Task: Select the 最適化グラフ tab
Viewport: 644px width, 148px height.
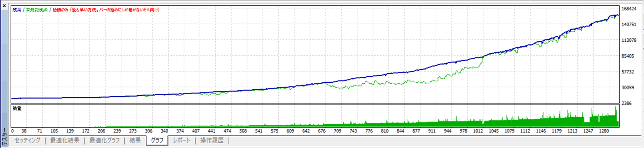Action: (104, 140)
